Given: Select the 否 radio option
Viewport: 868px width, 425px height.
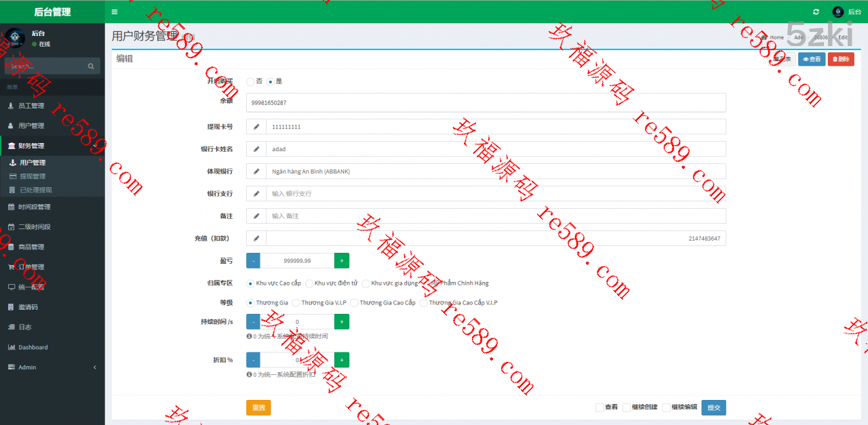Looking at the screenshot, I should click(x=251, y=81).
